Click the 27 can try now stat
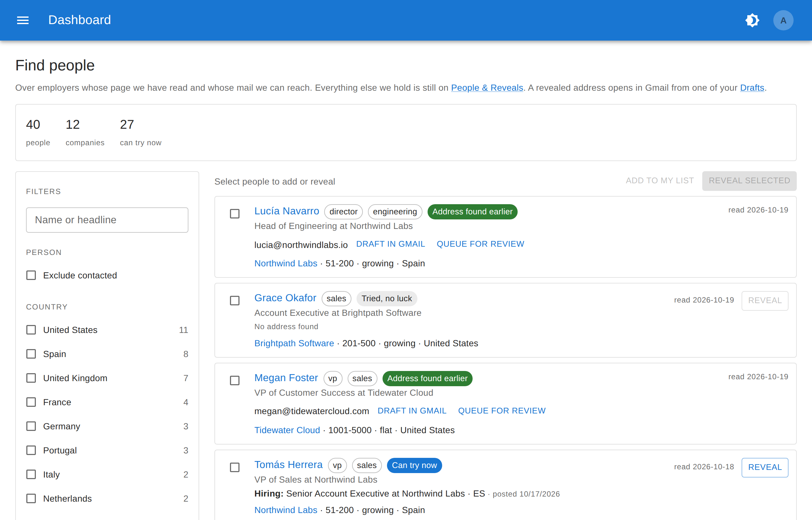This screenshot has height=520, width=812. pyautogui.click(x=140, y=132)
